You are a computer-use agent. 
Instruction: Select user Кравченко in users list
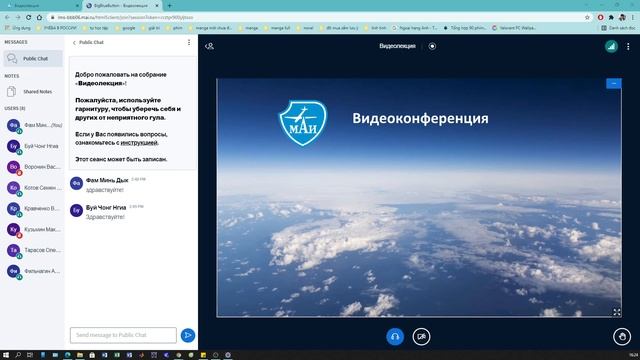pyautogui.click(x=34, y=209)
